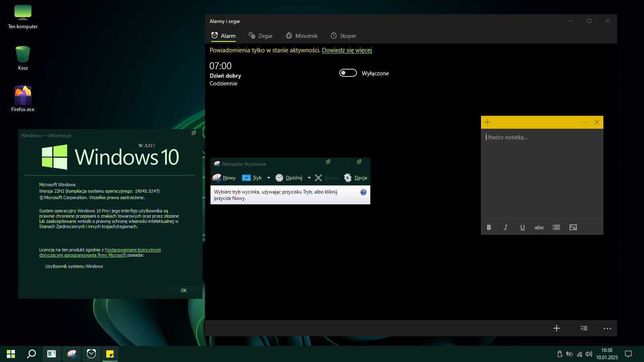Image resolution: width=644 pixels, height=362 pixels.
Task: Open the Alarms app more options ellipsis
Action: [607, 328]
